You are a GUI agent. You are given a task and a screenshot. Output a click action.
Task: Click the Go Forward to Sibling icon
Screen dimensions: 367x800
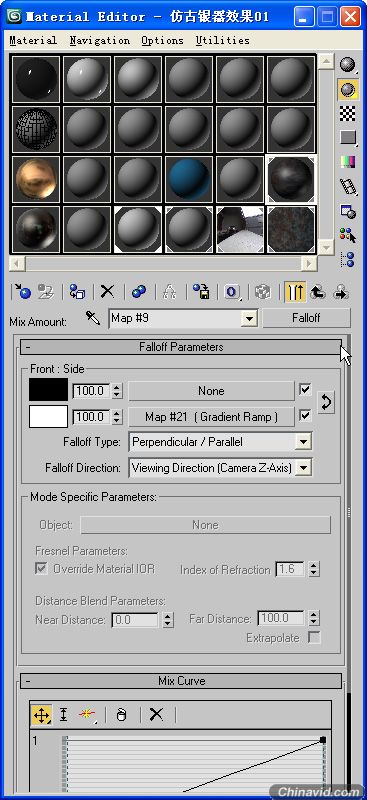click(340, 291)
